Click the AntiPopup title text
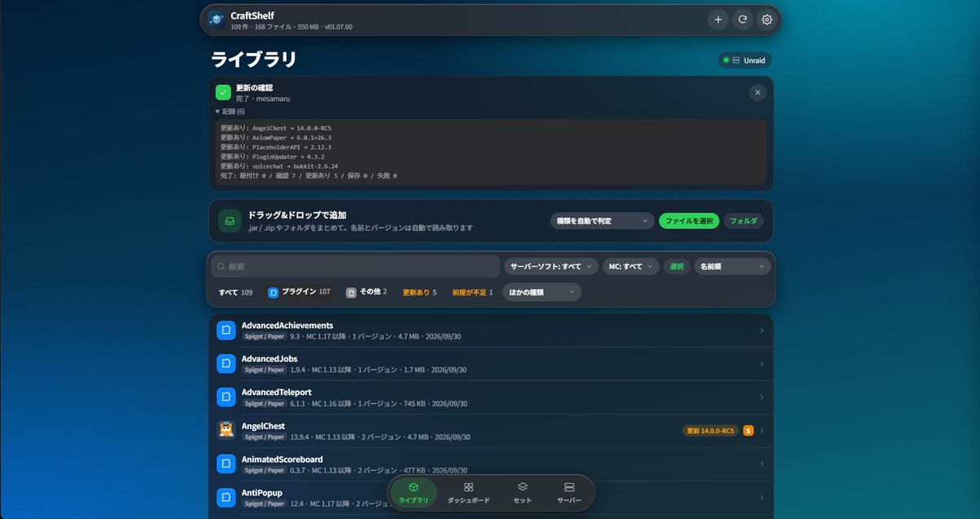The width and height of the screenshot is (980, 519). coord(261,493)
